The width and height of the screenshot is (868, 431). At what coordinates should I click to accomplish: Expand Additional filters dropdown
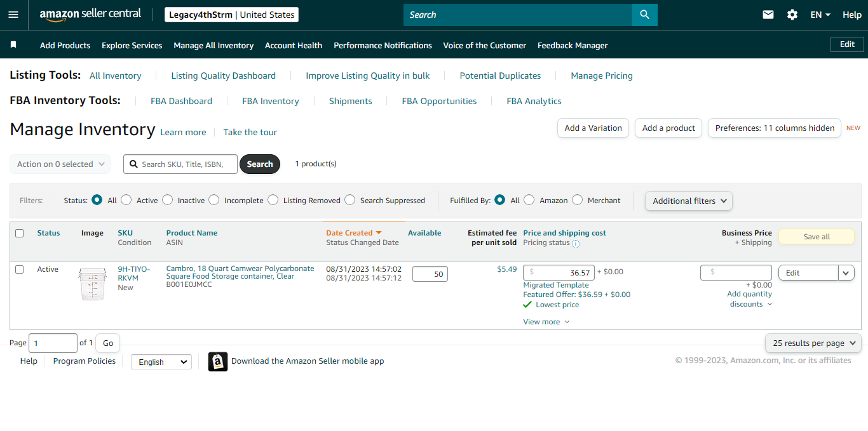click(689, 201)
